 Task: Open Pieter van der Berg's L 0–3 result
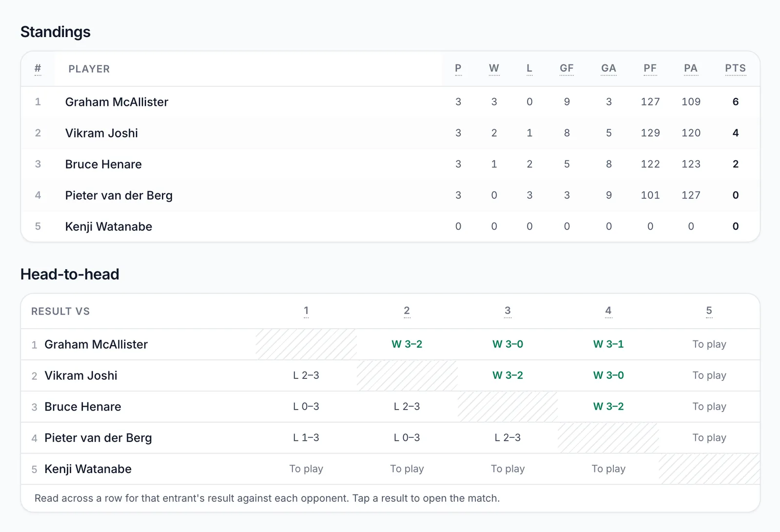(407, 438)
